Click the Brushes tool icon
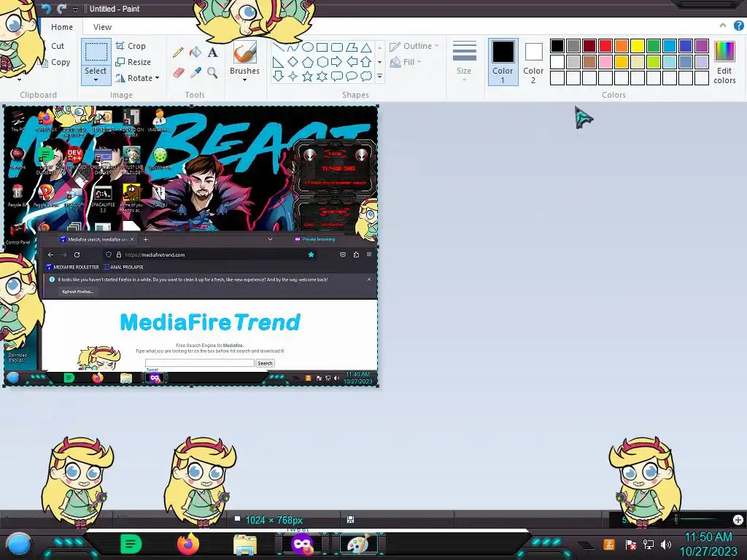The image size is (747, 560). click(x=245, y=52)
